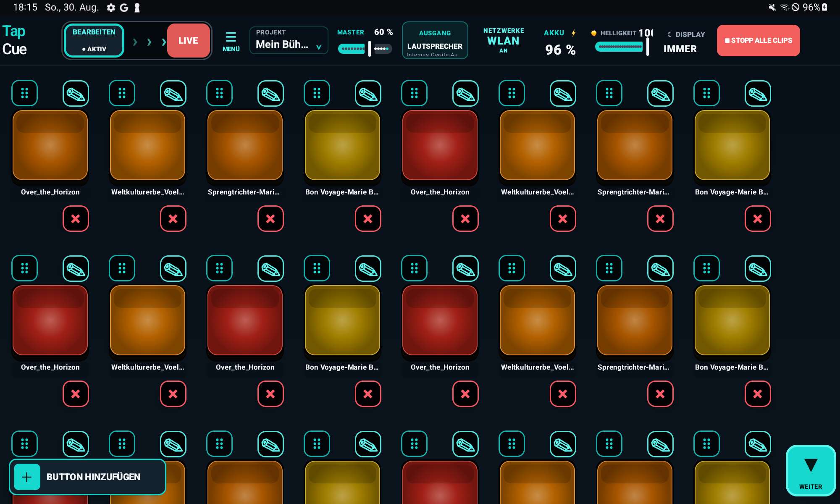
Task: Edit the orange Over_the_Horizon pad in top row
Action: pos(76,93)
